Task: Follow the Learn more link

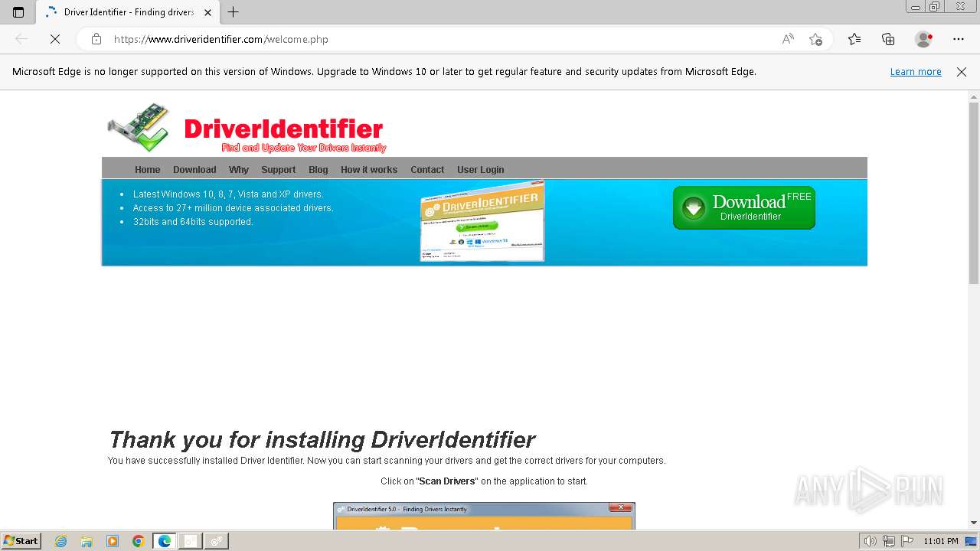Action: (916, 72)
